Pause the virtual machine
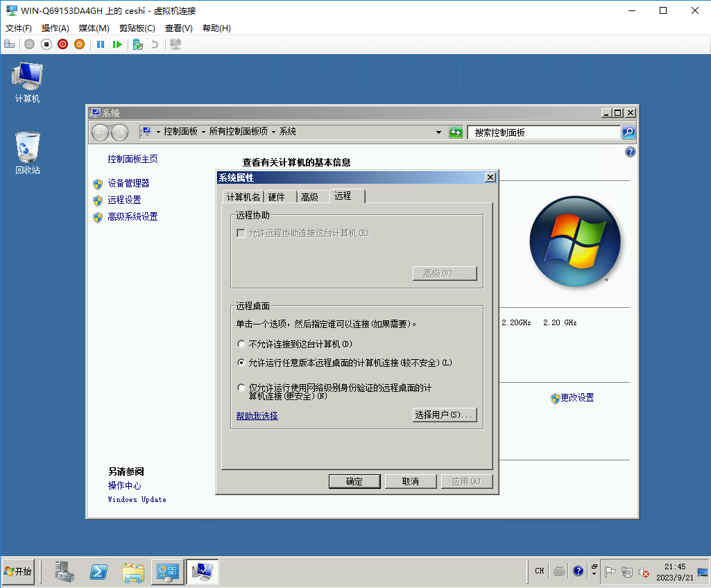The width and height of the screenshot is (711, 588). coord(101,44)
